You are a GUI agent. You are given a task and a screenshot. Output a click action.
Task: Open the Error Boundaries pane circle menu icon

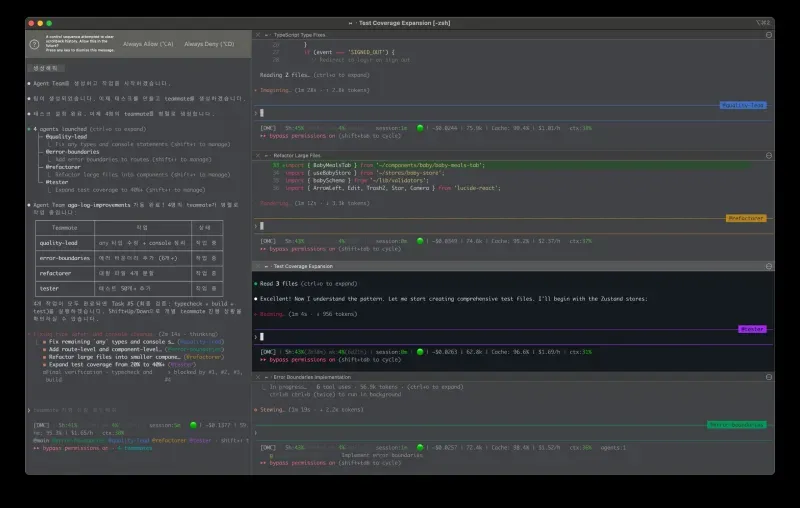tap(767, 376)
